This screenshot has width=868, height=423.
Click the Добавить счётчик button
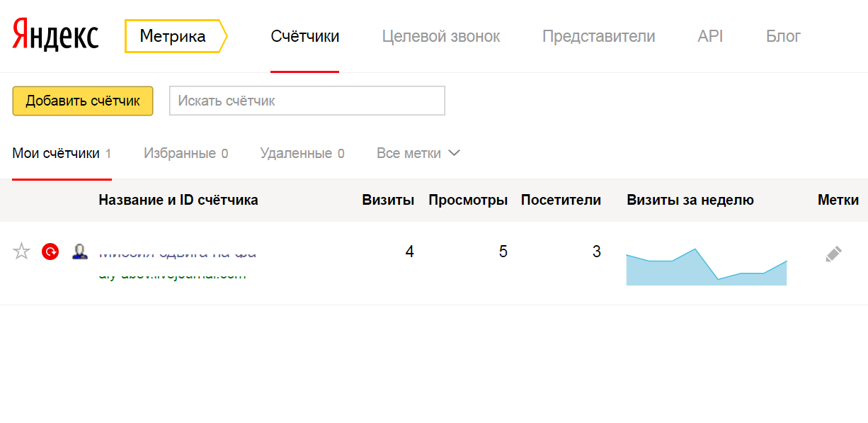[x=83, y=101]
